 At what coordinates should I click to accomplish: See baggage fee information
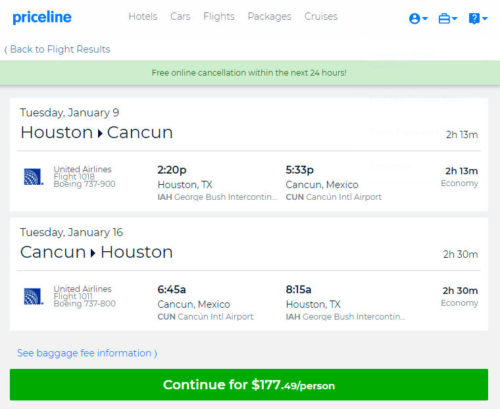(x=87, y=353)
